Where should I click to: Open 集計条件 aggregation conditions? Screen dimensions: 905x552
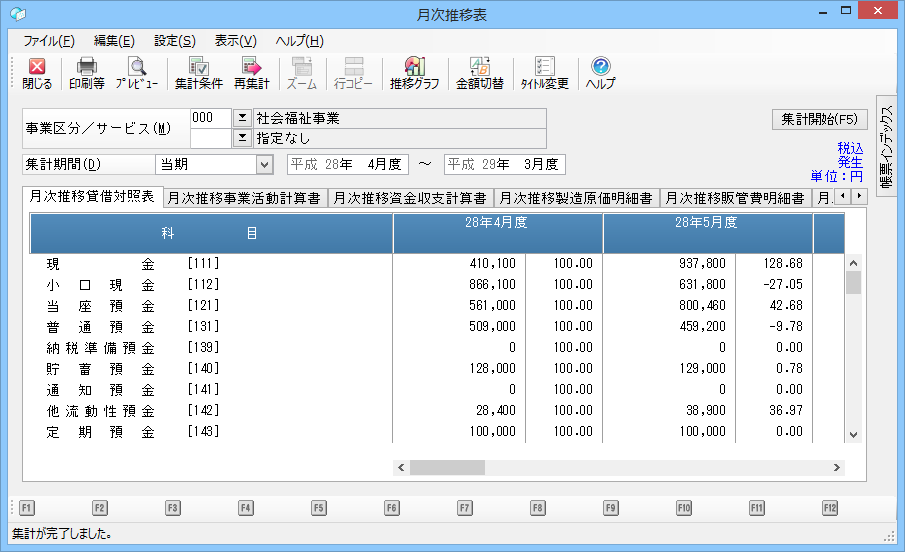click(198, 74)
